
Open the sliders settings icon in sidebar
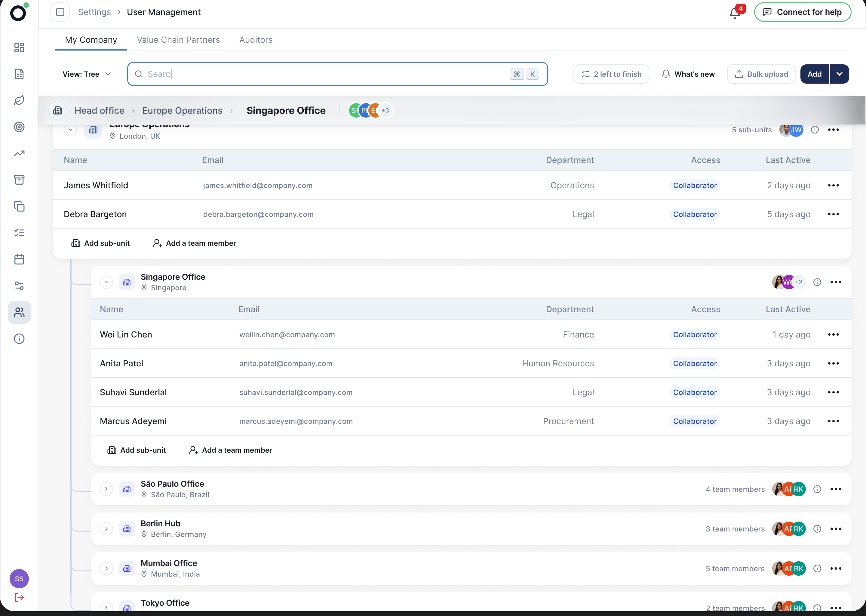19,286
